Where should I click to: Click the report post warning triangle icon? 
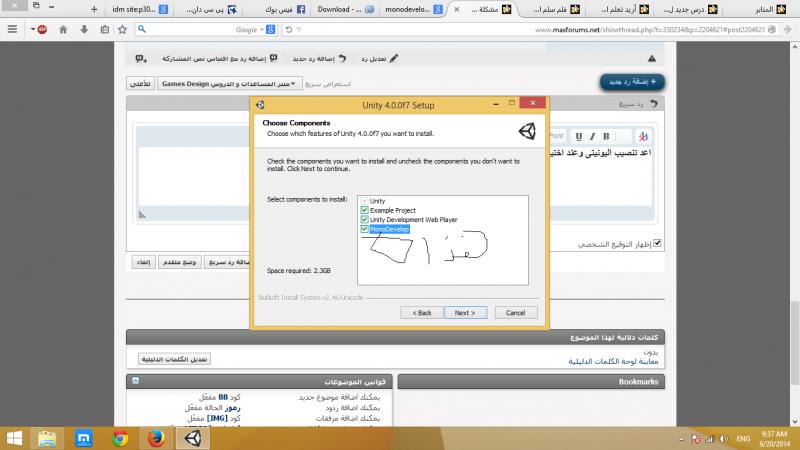(x=652, y=59)
